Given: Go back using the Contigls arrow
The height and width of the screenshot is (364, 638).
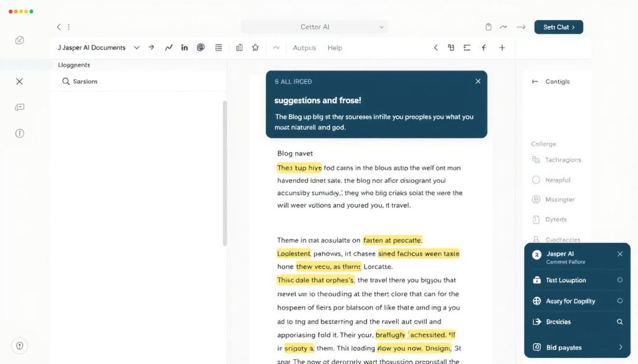Looking at the screenshot, I should [x=533, y=81].
